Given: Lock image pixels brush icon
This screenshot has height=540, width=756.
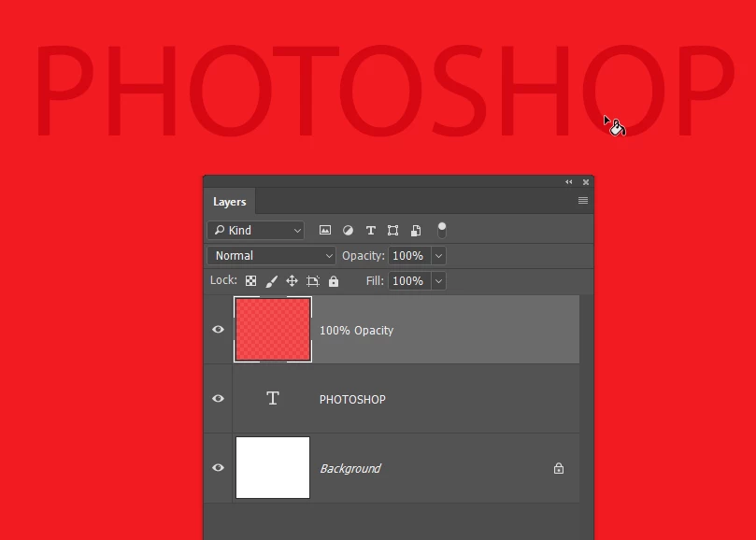Looking at the screenshot, I should [x=271, y=281].
